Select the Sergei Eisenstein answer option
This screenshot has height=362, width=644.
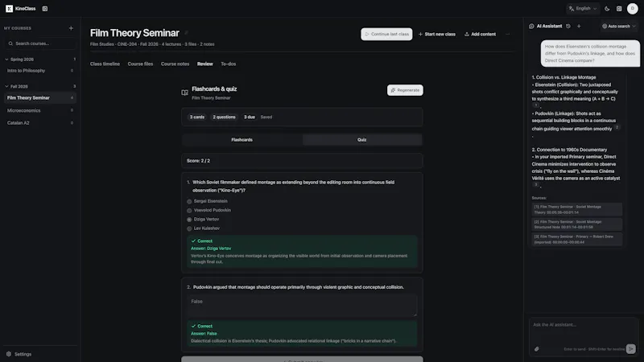[189, 202]
